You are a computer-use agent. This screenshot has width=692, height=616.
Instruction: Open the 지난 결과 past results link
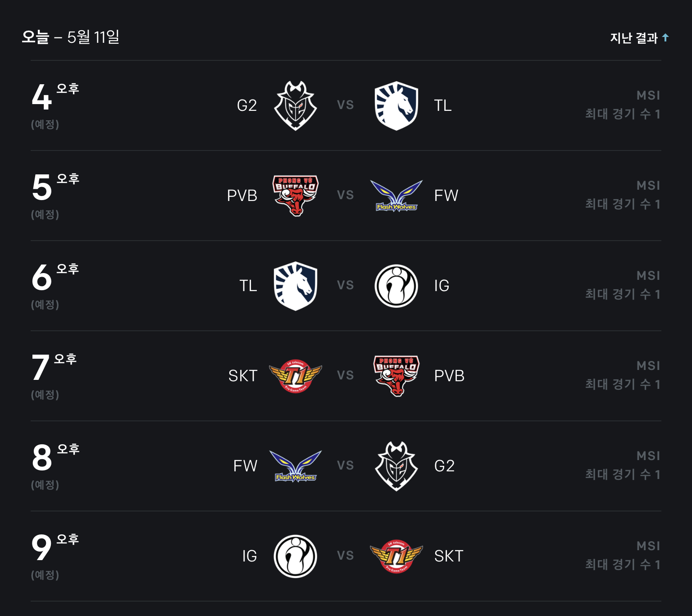634,38
